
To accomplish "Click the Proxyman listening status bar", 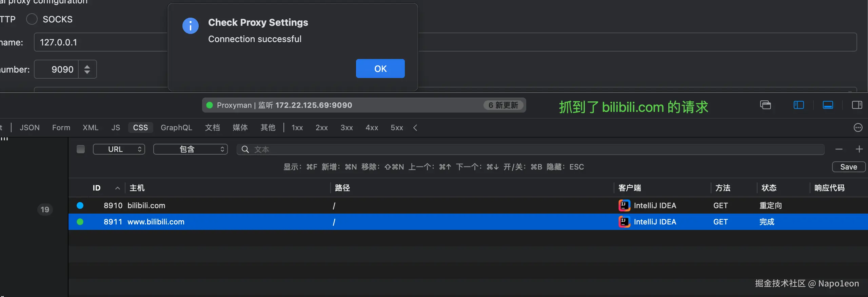I will tap(364, 105).
